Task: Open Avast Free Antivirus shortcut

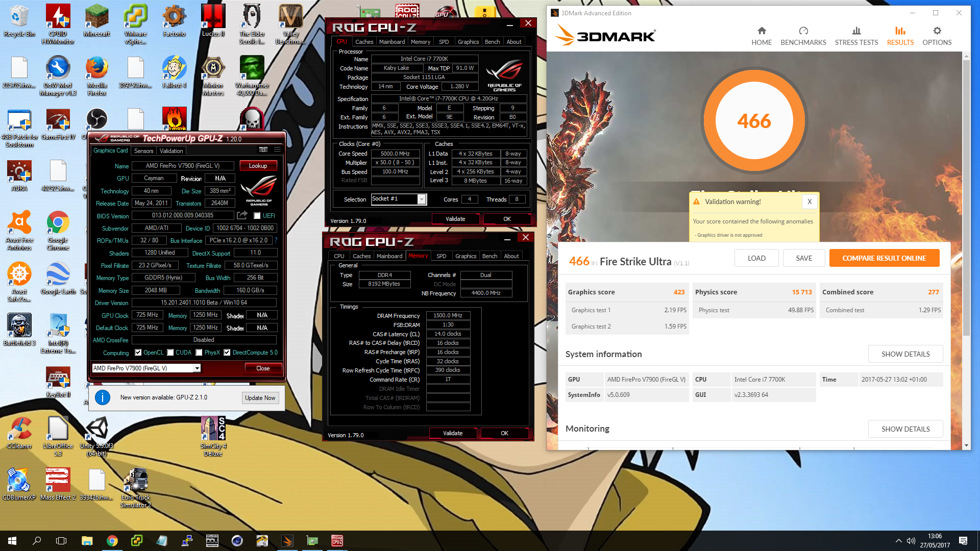Action: (19, 230)
